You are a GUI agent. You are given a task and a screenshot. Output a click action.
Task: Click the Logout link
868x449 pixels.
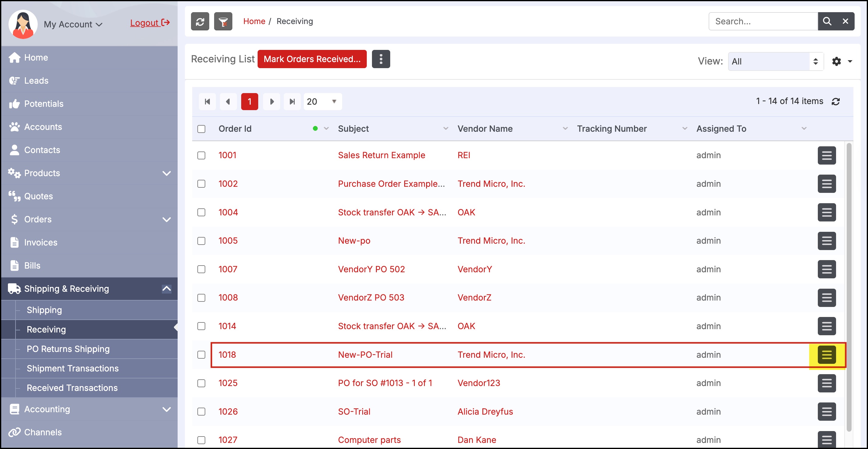tap(150, 23)
